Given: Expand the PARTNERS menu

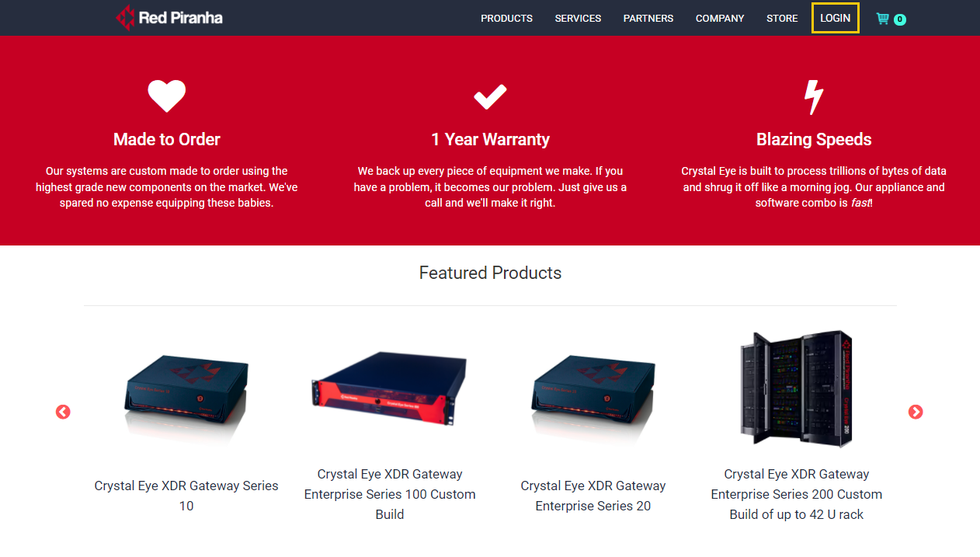Looking at the screenshot, I should click(648, 18).
